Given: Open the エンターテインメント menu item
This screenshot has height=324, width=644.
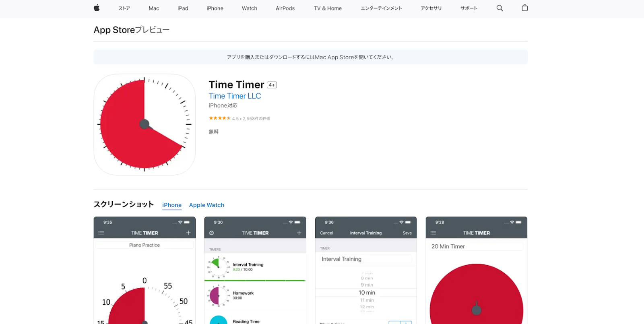Looking at the screenshot, I should click(x=381, y=8).
